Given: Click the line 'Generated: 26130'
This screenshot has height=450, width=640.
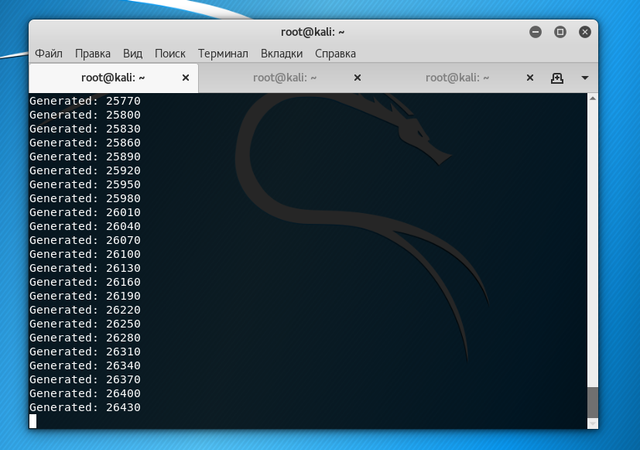Looking at the screenshot, I should pyautogui.click(x=85, y=268).
